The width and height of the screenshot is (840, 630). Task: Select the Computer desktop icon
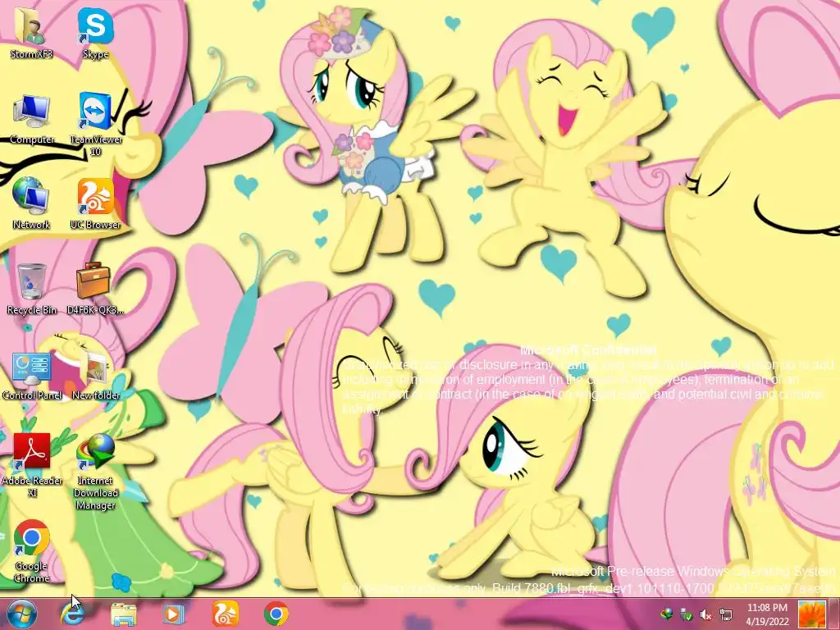coord(32,119)
